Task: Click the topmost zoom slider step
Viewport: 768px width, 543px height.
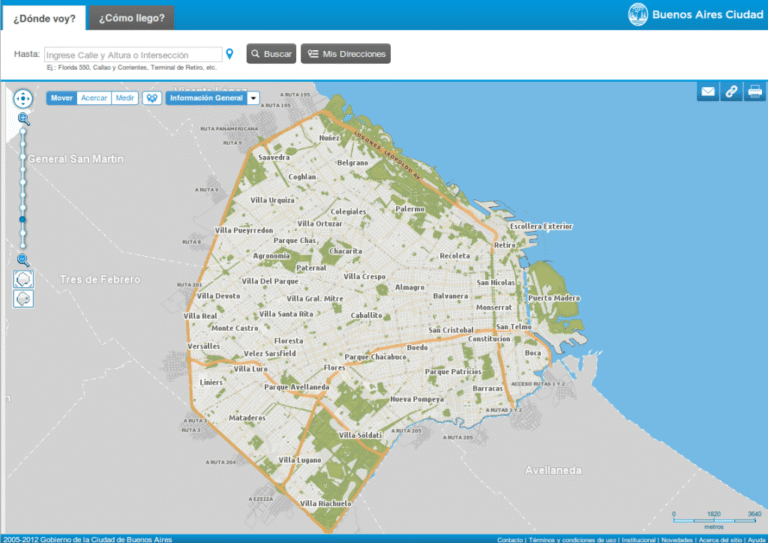Action: tap(23, 132)
